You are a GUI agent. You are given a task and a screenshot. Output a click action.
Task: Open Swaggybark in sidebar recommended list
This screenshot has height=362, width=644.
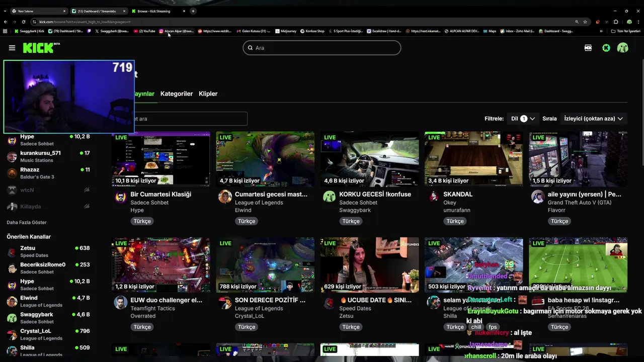click(x=49, y=318)
